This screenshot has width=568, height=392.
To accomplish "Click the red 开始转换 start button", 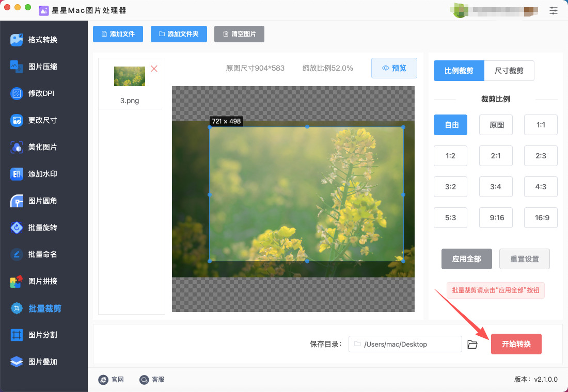I will click(516, 344).
